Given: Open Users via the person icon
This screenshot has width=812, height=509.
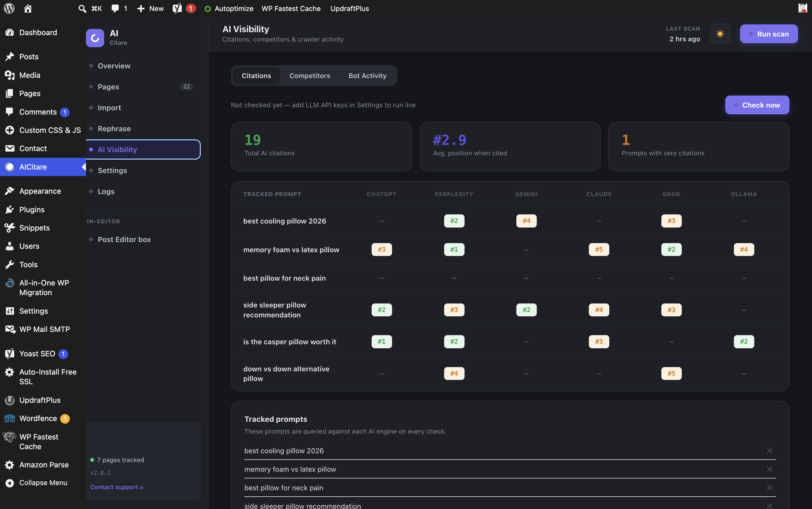Looking at the screenshot, I should click(10, 246).
